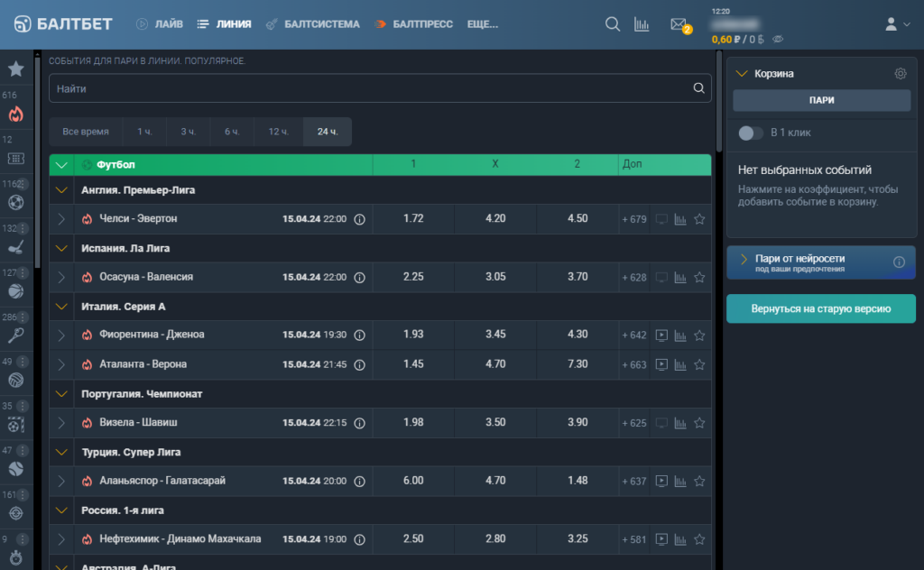Select the 1 ч. time filter

point(144,132)
